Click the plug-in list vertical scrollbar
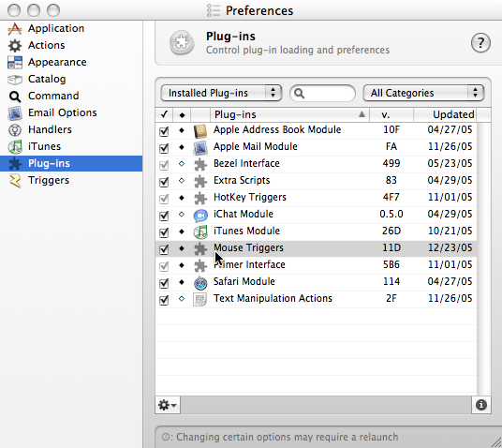This screenshot has height=448, width=502. [x=484, y=259]
